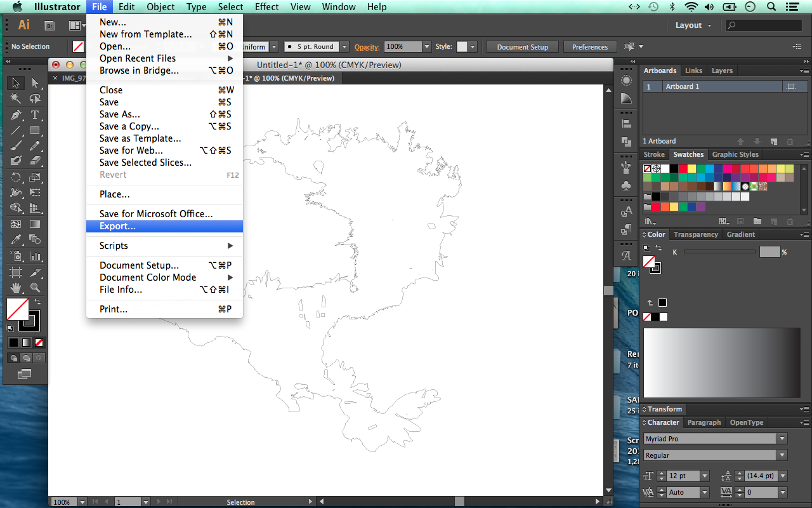The image size is (812, 508).
Task: Click new artboard icon in Artboards panel
Action: click(x=773, y=141)
